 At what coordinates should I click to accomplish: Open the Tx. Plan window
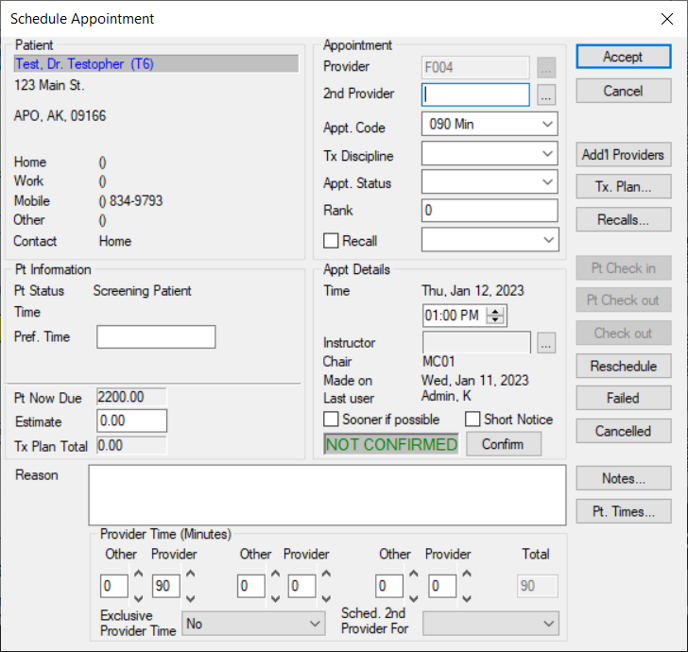coord(624,186)
